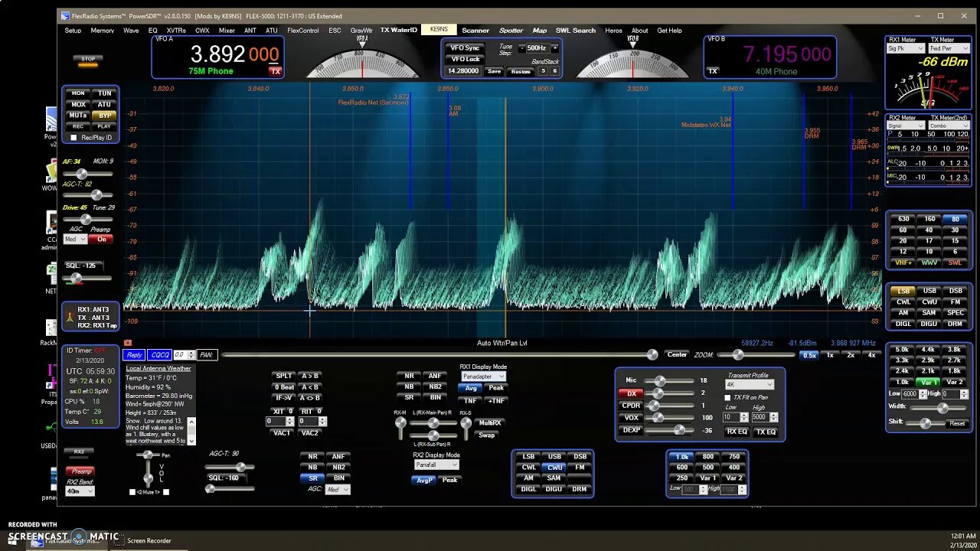Viewport: 980px width, 551px height.
Task: Click the A > B VFO copy button
Action: (309, 376)
